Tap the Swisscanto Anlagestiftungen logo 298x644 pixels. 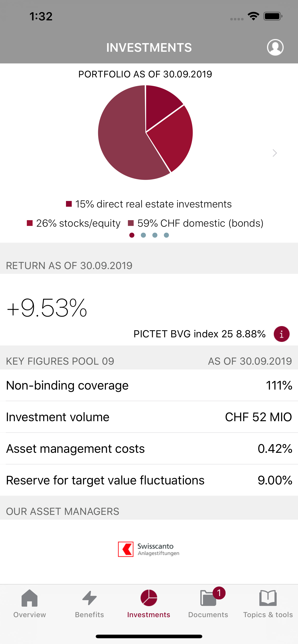click(x=149, y=549)
